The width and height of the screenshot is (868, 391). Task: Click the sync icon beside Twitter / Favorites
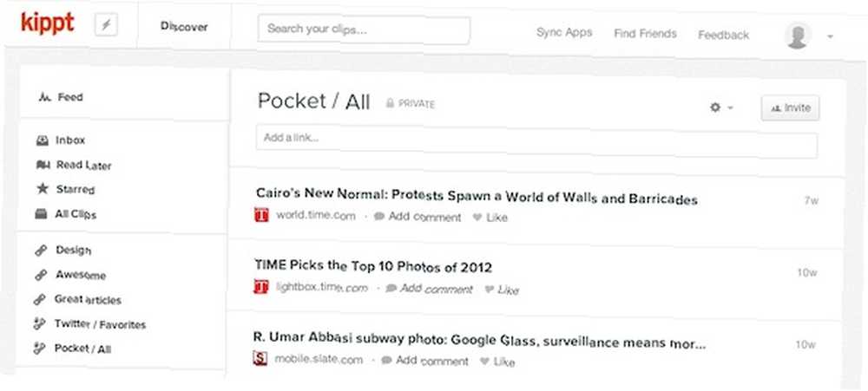point(39,324)
